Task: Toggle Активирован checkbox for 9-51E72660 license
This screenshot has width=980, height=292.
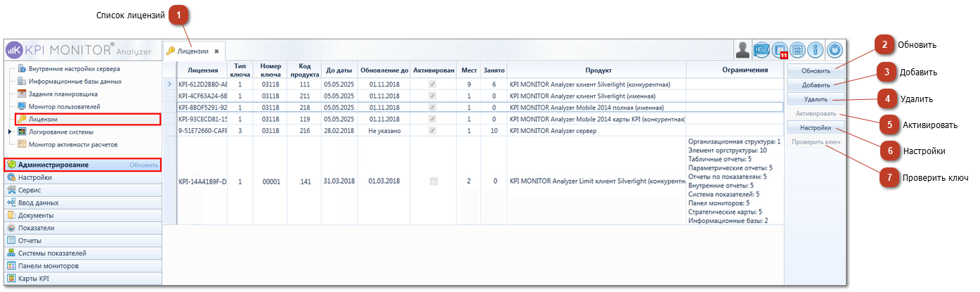Action: [x=433, y=131]
